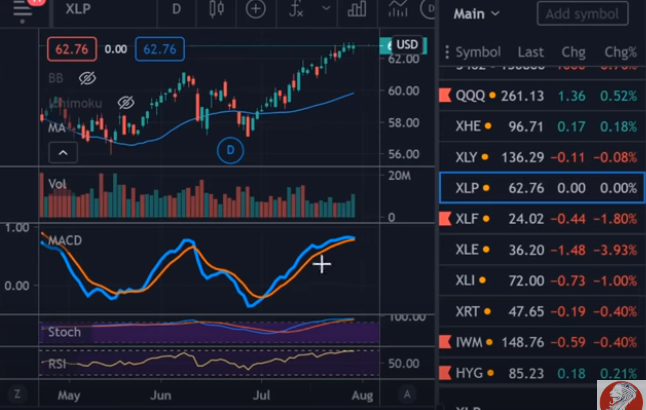Select the XLF watchlist row

click(542, 219)
